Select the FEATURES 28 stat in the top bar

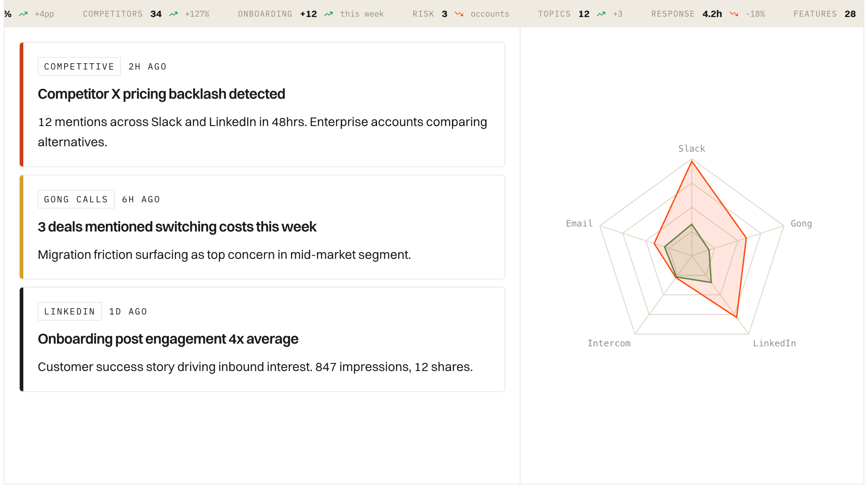[824, 14]
